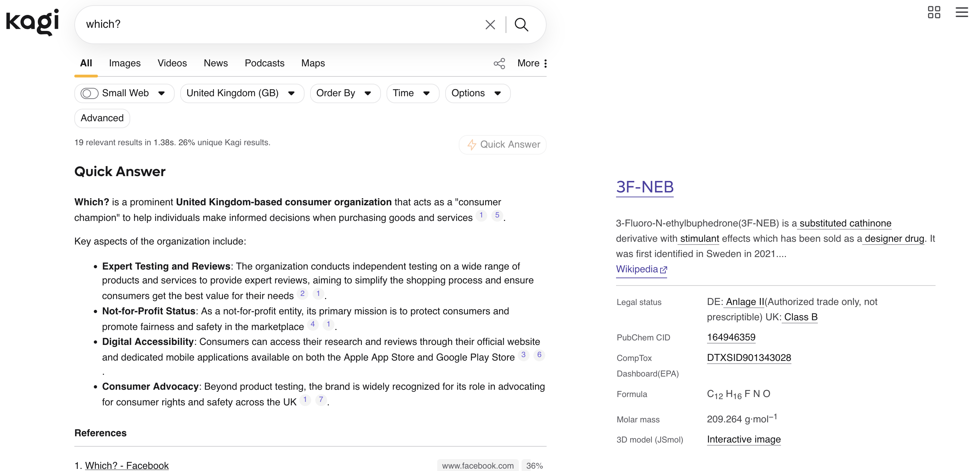Image resolution: width=980 pixels, height=471 pixels.
Task: Click the Quick Answer heading
Action: pyautogui.click(x=120, y=172)
